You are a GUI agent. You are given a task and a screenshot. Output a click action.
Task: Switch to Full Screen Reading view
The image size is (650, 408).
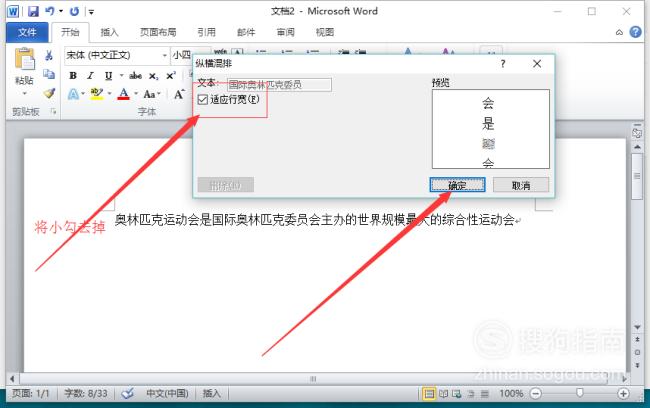point(443,393)
